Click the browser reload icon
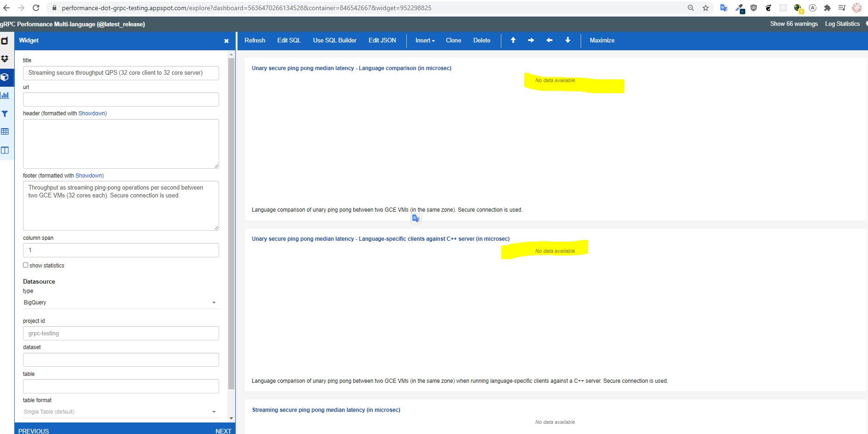 (36, 8)
